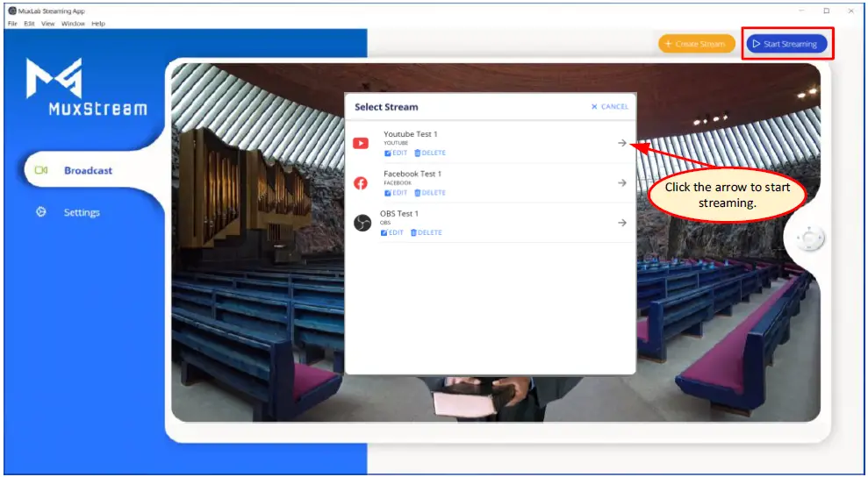Open the Edit menu
Image resolution: width=868 pixels, height=477 pixels.
coord(29,24)
